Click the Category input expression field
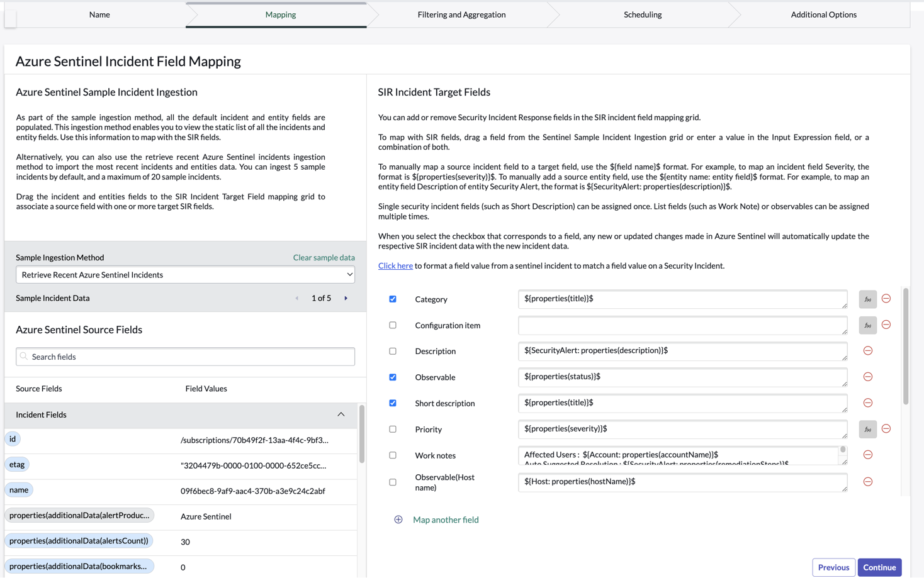924x578 pixels. point(682,299)
